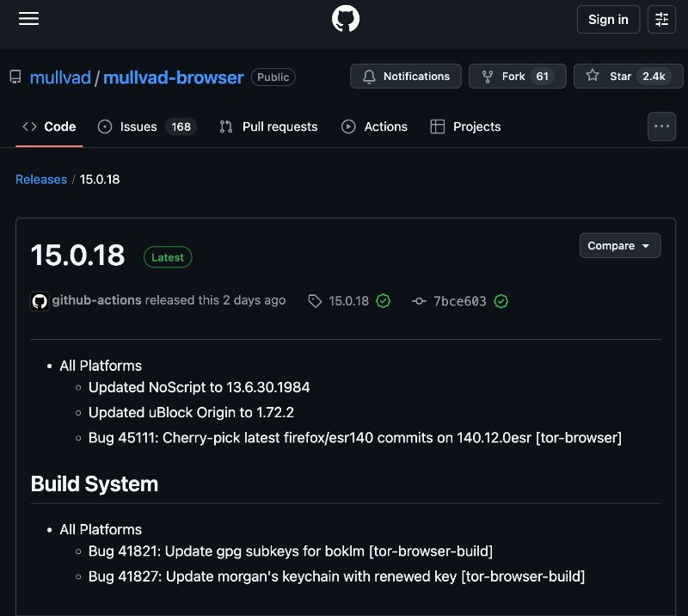Click the commit icon beside 7bce603
This screenshot has width=688, height=616.
coord(419,301)
